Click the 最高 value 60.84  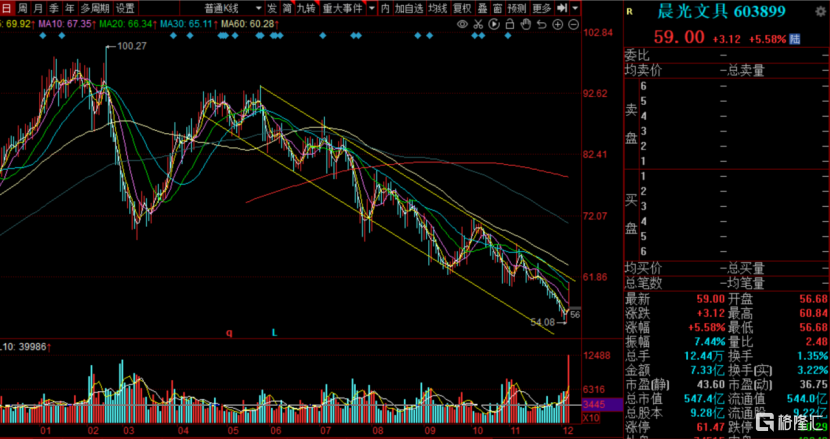(813, 313)
